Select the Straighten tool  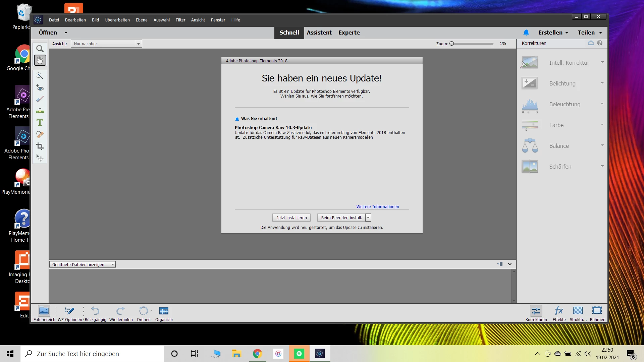[40, 111]
